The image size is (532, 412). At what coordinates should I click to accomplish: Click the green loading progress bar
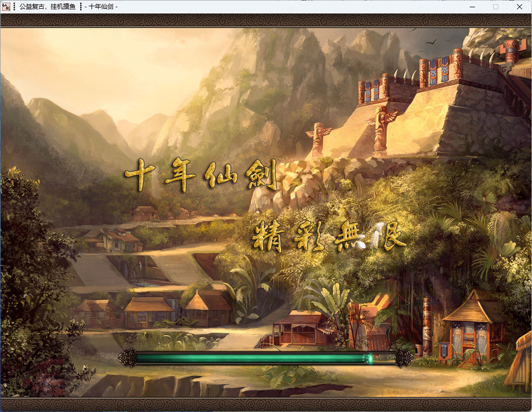click(266, 358)
